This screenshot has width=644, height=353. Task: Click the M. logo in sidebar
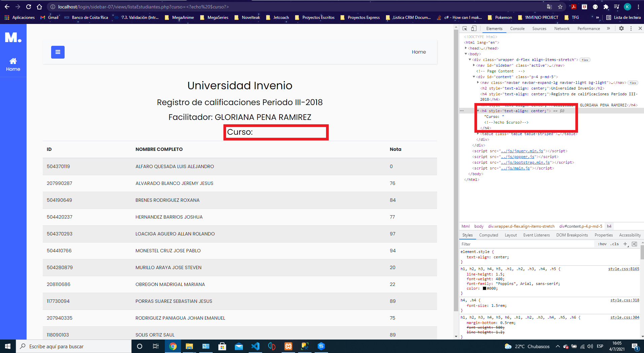tap(13, 37)
